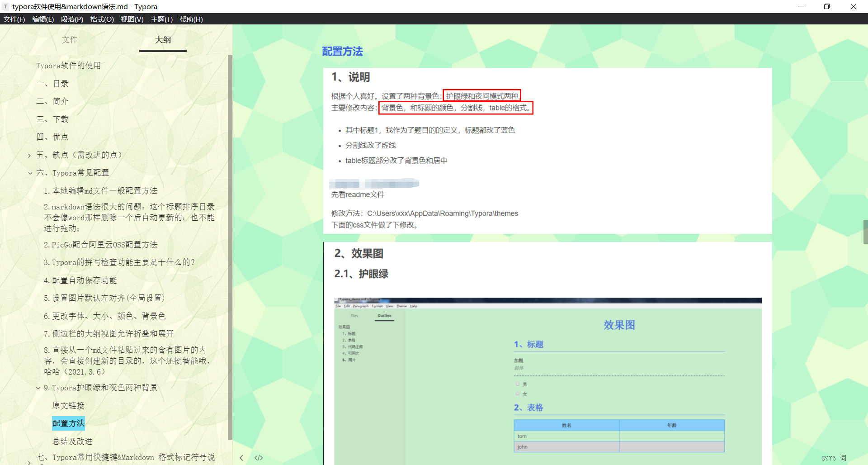
Task: Switch to the 文件 sidebar tab
Action: pyautogui.click(x=70, y=40)
